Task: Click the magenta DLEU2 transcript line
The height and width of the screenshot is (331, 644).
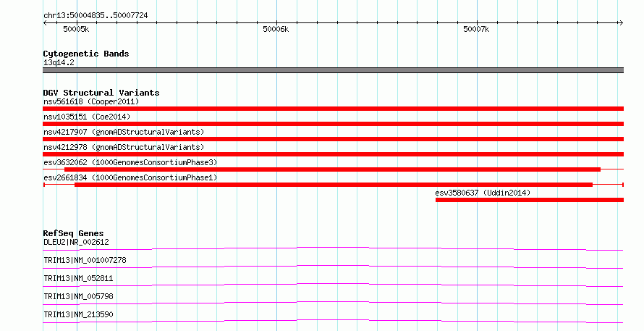Action: click(333, 248)
